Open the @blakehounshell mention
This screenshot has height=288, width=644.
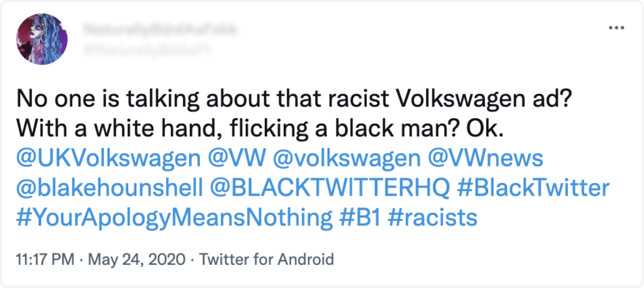(109, 188)
